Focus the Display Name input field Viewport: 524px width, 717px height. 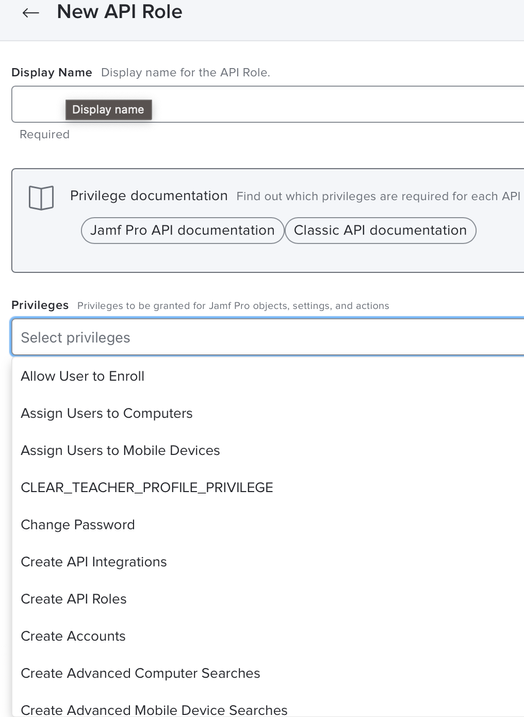[x=267, y=104]
